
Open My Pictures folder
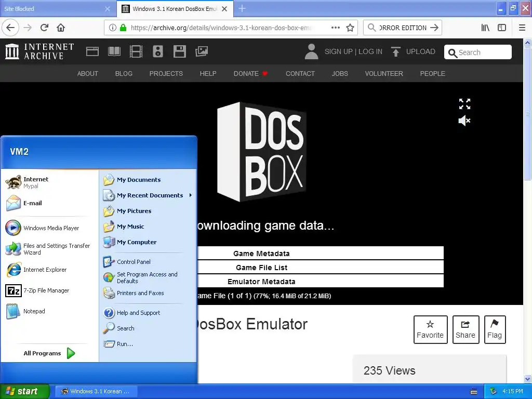[x=148, y=211]
